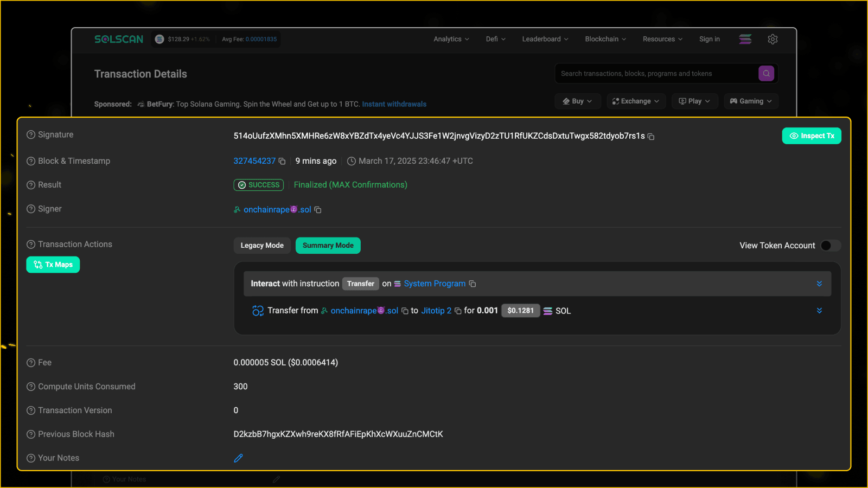Show help for Transaction Actions
The image size is (868, 488).
(x=31, y=245)
